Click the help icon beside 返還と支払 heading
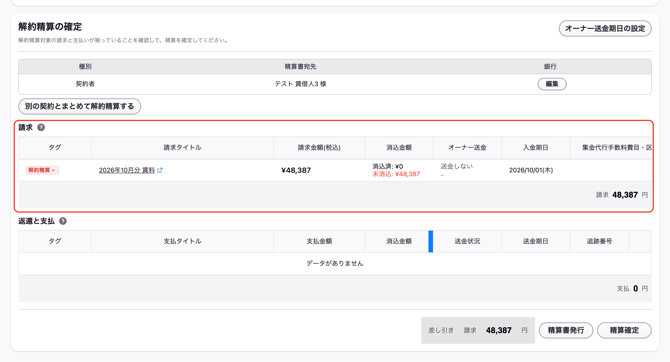This screenshot has height=362, width=670. pyautogui.click(x=63, y=221)
